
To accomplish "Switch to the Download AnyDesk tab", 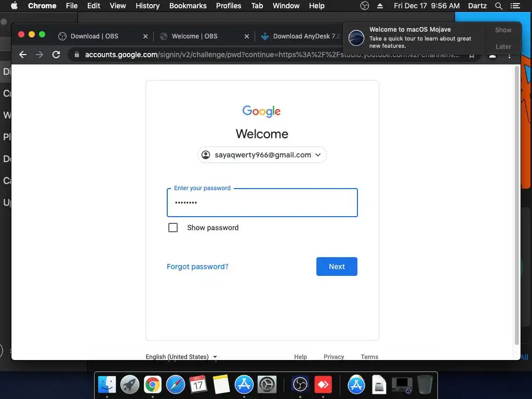I will coord(300,36).
